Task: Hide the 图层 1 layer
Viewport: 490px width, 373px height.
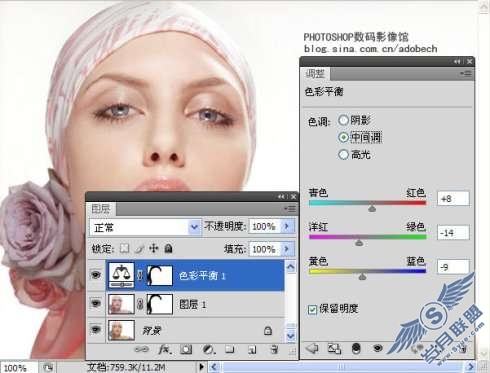Action: (96, 303)
